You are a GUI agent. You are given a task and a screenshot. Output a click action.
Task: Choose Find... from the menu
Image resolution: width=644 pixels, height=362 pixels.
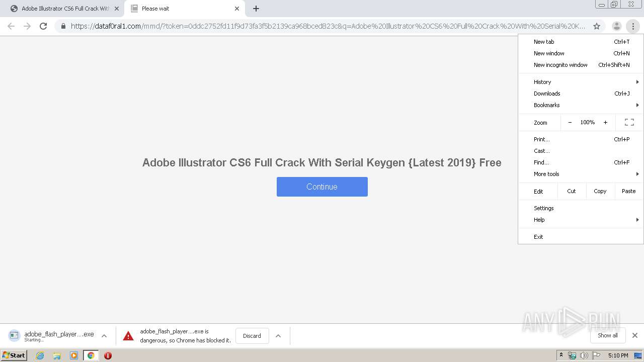pos(581,162)
